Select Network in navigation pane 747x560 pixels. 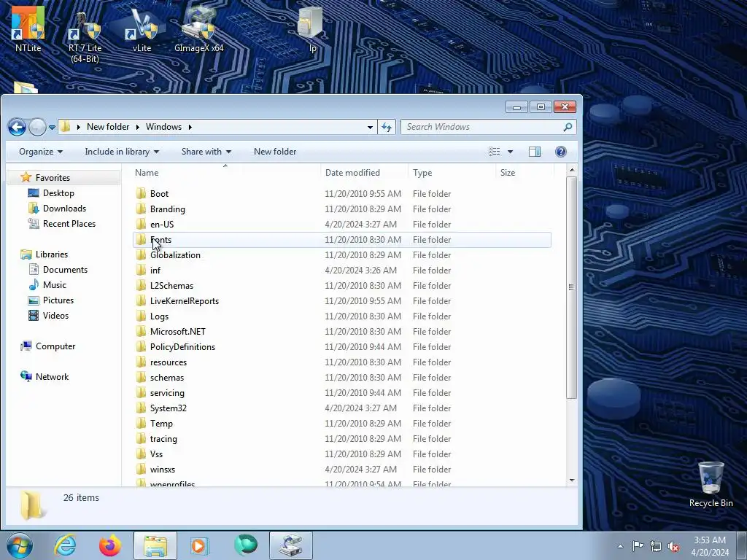click(52, 377)
